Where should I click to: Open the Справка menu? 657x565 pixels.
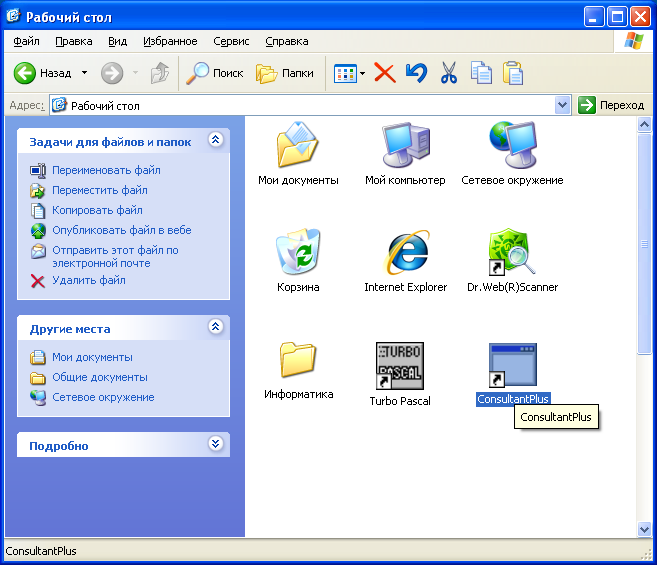pyautogui.click(x=287, y=41)
